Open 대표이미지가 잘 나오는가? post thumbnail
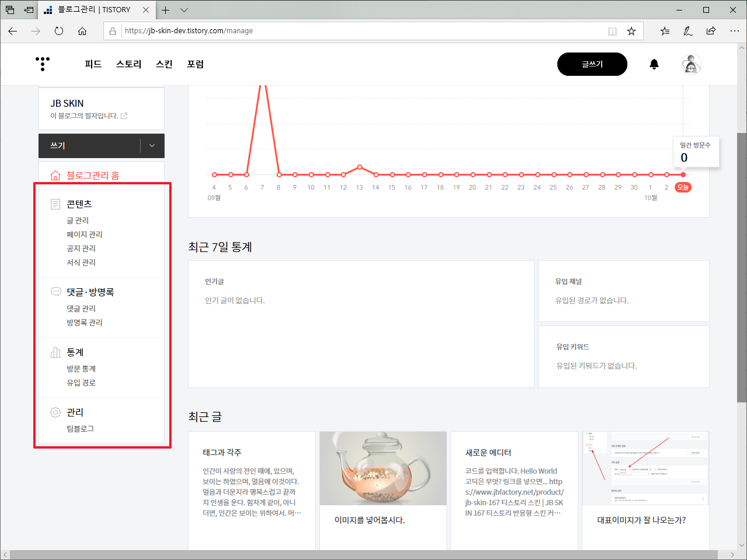The height and width of the screenshot is (560, 747). click(645, 468)
